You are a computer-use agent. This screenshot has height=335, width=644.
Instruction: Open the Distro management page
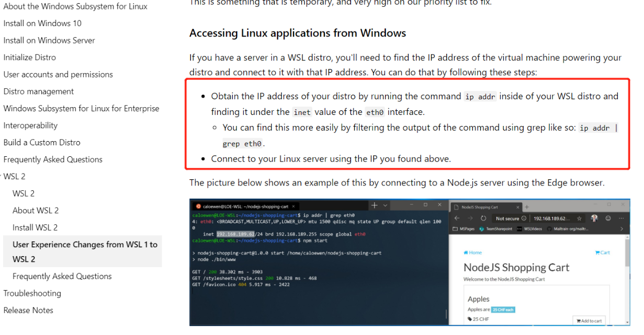tap(39, 91)
